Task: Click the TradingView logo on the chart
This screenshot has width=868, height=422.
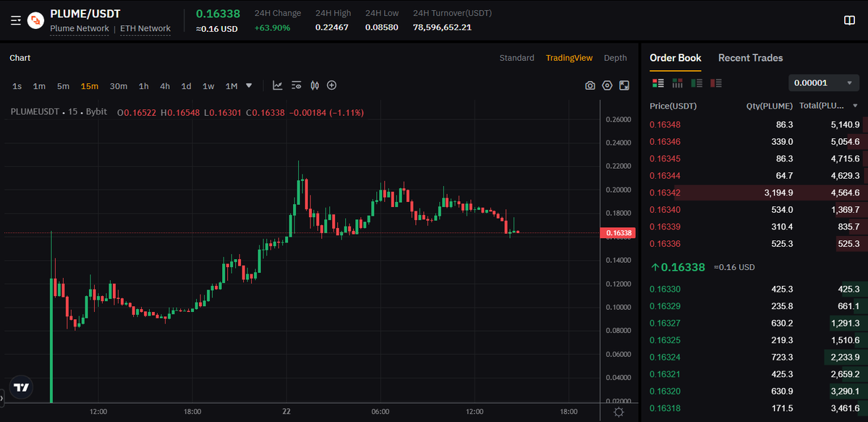Action: 22,387
